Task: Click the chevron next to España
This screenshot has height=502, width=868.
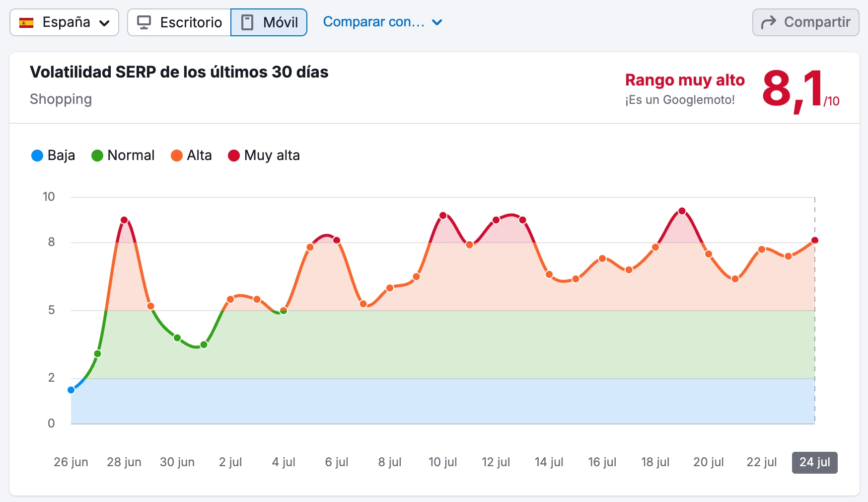Action: [x=104, y=23]
